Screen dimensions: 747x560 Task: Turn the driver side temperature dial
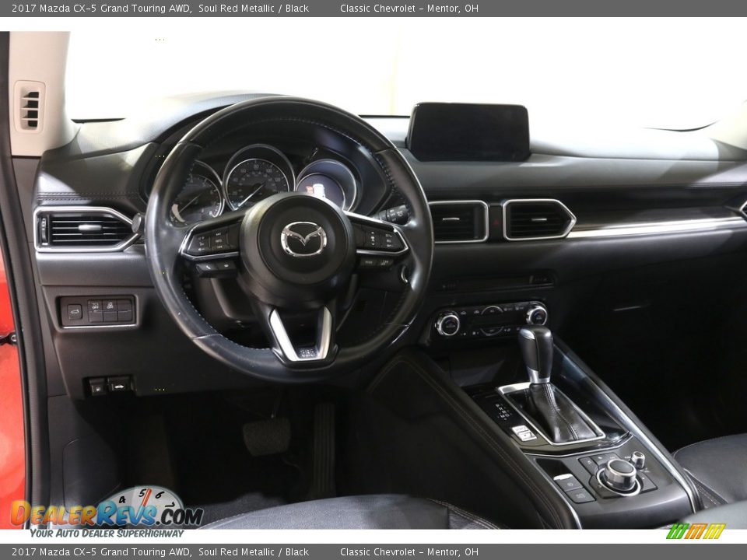tap(449, 324)
